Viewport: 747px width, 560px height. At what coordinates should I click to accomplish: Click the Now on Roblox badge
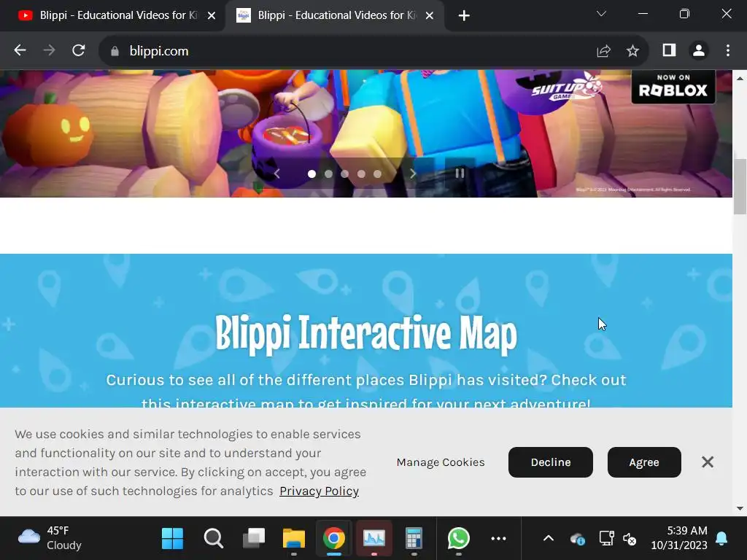coord(673,87)
